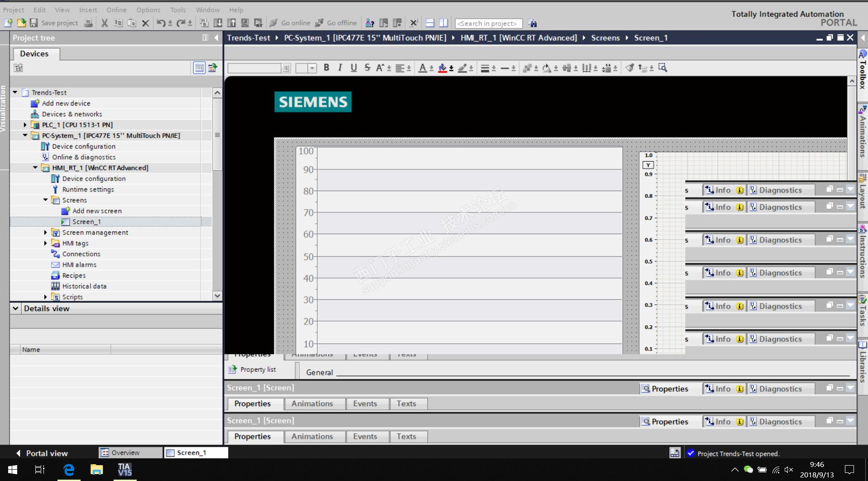
Task: Click Screens in the breadcrumb path
Action: [x=605, y=38]
